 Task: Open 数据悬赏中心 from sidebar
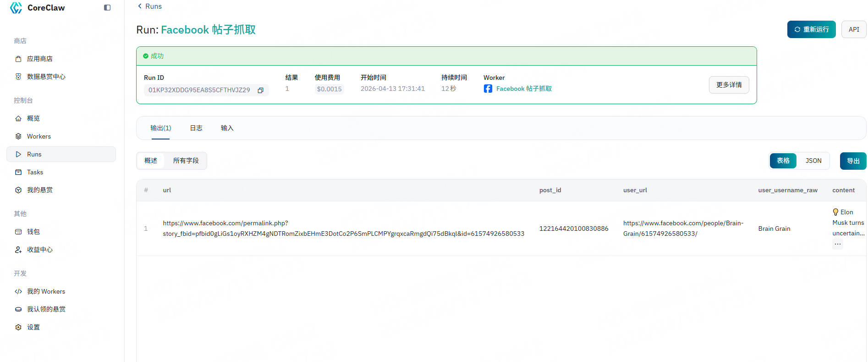(46, 77)
